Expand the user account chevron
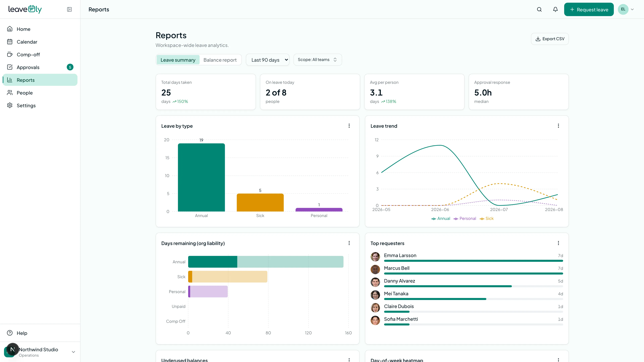Viewport: 644px width, 362px height. tap(632, 10)
